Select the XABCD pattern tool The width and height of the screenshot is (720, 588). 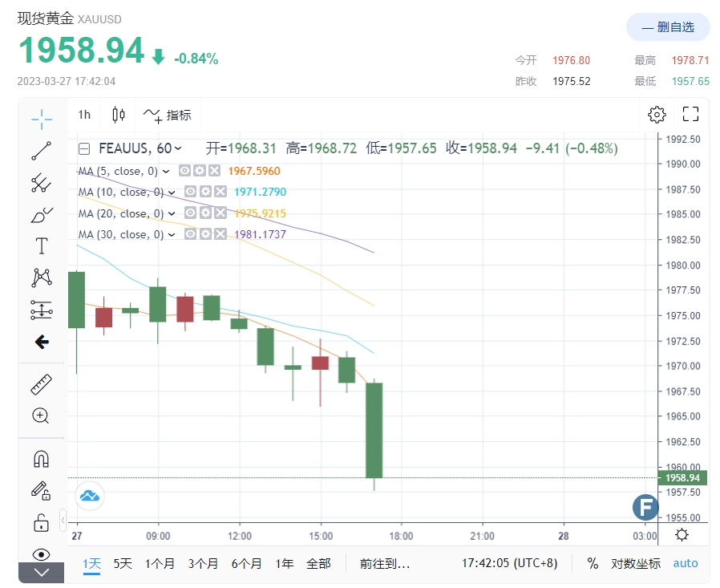(41, 278)
